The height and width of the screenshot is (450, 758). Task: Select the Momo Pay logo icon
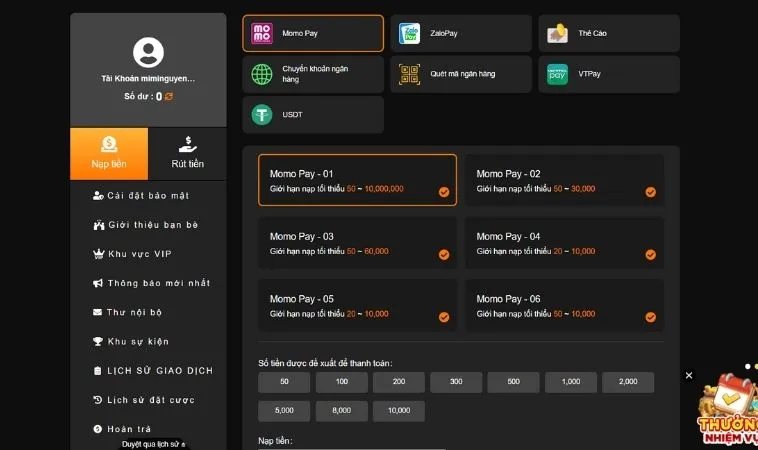262,33
